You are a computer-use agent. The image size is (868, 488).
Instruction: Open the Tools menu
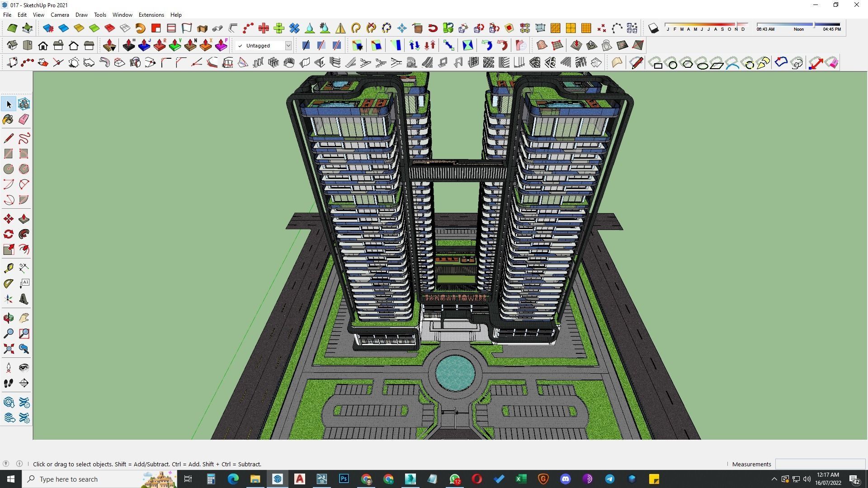click(100, 15)
